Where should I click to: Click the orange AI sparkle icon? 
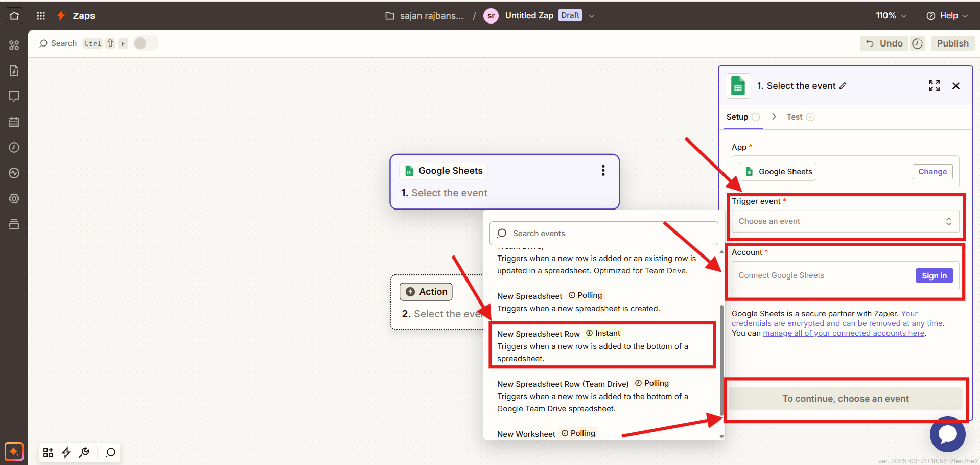point(14,452)
